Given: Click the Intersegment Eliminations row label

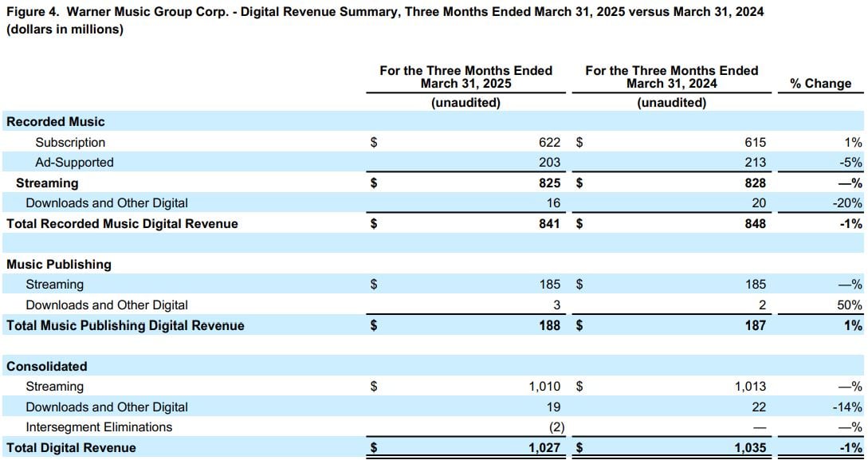Looking at the screenshot, I should [x=99, y=427].
